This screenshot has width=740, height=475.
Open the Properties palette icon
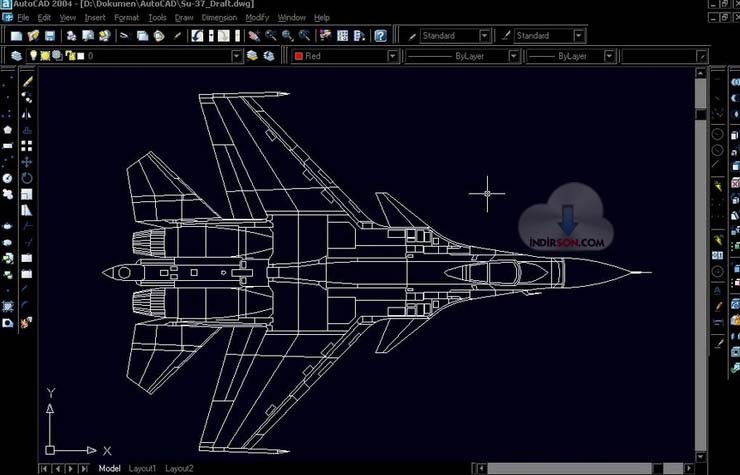tap(325, 36)
